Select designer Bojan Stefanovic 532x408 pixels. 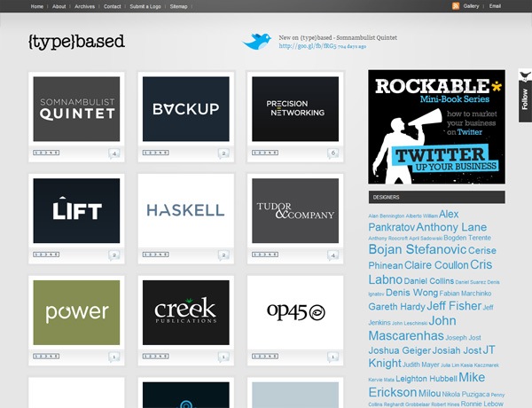[x=418, y=249]
